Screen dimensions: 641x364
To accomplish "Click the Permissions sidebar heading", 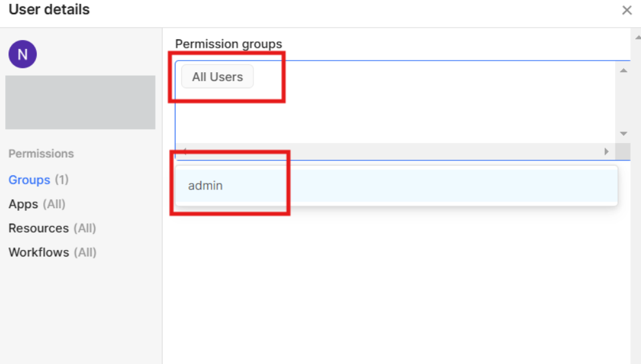I will tap(41, 153).
